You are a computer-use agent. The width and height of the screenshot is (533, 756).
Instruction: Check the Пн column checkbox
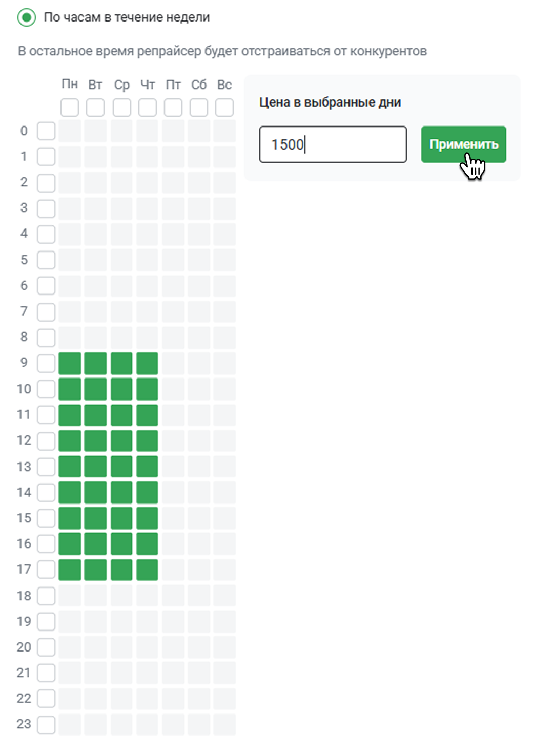[x=70, y=108]
